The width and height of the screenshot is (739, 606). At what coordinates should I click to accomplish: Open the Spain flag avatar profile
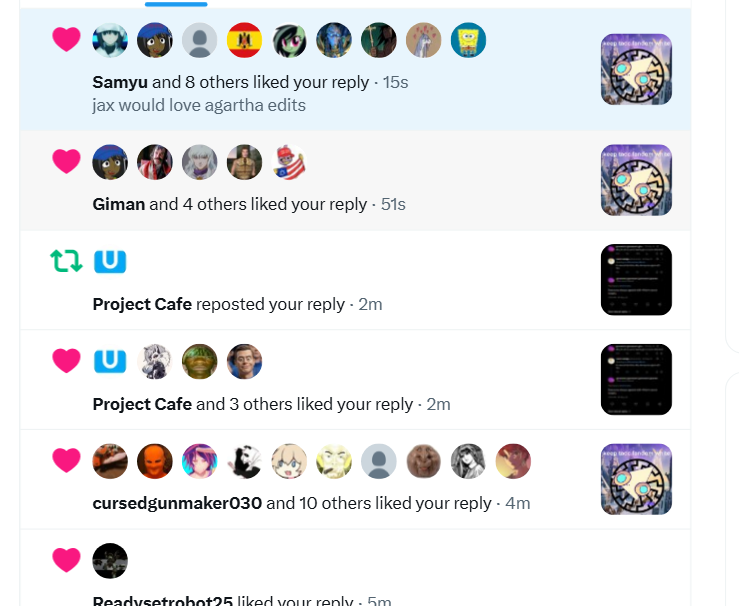point(244,40)
